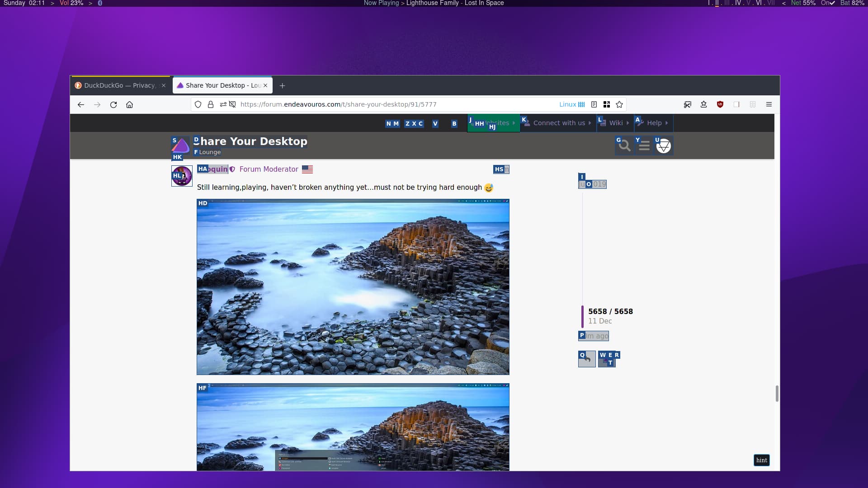868x488 pixels.
Task: Expand the Wiki dropdown
Action: (616, 122)
